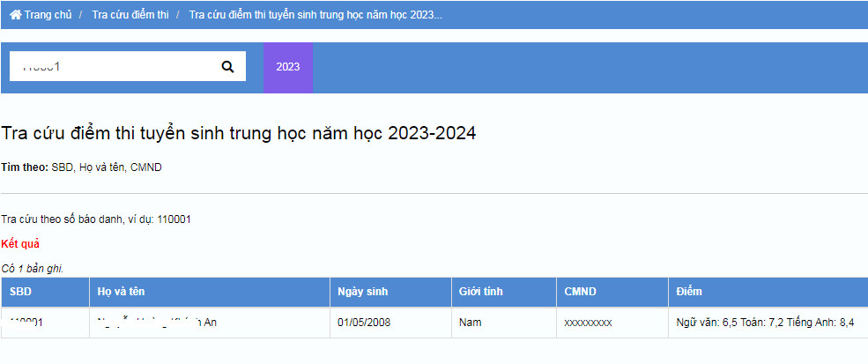The height and width of the screenshot is (364, 868).
Task: Select the blurred SBD cell in the result row
Action: pos(46,323)
